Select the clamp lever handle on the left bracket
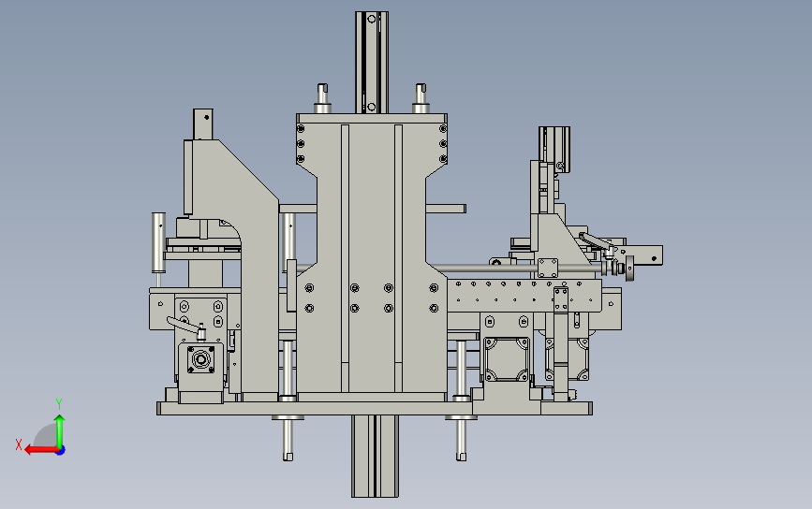 pos(183,325)
